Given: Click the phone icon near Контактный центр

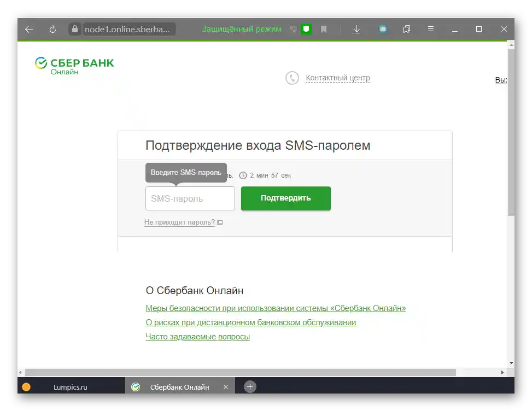Looking at the screenshot, I should [x=292, y=78].
